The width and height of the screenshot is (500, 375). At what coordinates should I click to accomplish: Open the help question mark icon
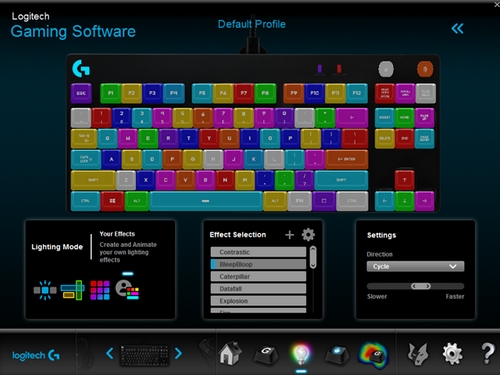pyautogui.click(x=488, y=353)
